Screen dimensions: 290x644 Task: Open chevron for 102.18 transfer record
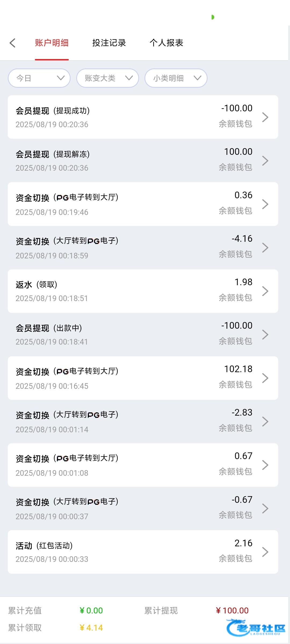coord(265,378)
